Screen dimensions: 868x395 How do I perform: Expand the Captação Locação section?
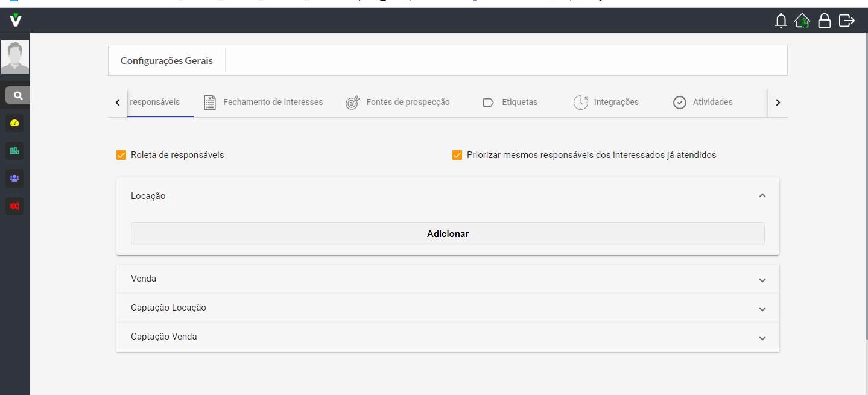pyautogui.click(x=762, y=309)
